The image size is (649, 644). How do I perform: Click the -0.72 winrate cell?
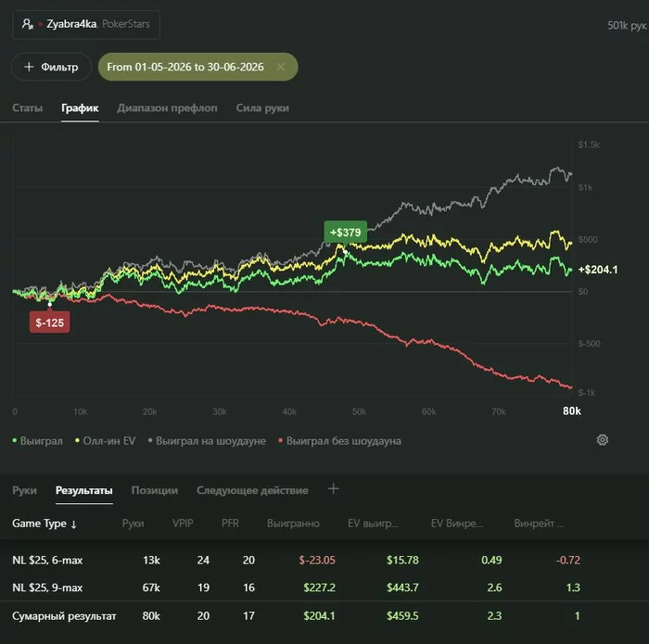568,560
